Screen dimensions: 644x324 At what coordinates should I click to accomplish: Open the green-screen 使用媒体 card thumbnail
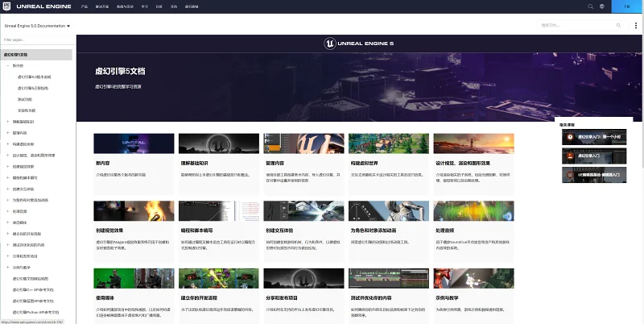pos(134,278)
